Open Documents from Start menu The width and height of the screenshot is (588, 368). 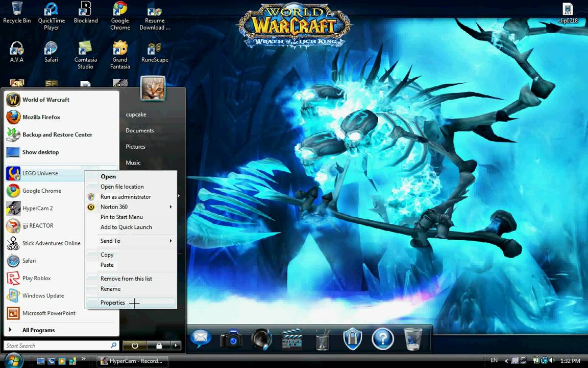(x=140, y=131)
